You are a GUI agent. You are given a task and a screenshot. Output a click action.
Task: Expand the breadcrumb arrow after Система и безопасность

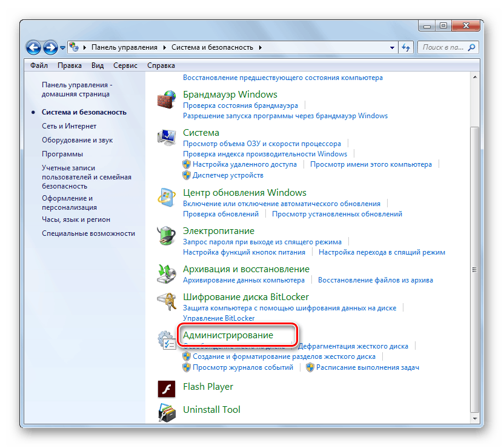pyautogui.click(x=262, y=47)
